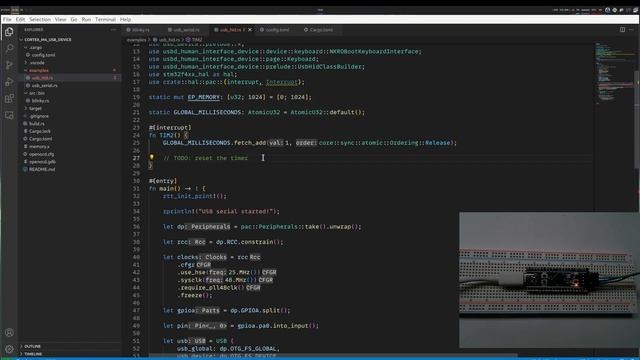Select usb_hid.rs in the Explorer tree
Screen dimensions: 640x360
click(42, 78)
